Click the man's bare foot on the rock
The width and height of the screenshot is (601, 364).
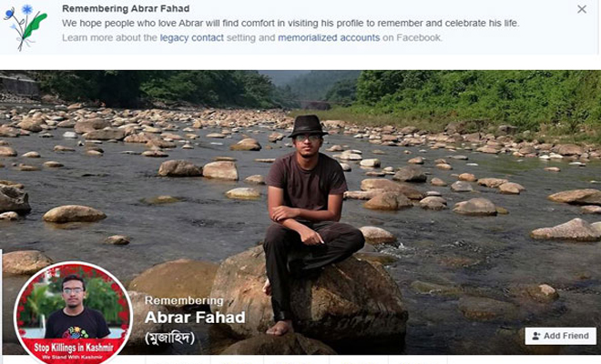click(x=280, y=328)
